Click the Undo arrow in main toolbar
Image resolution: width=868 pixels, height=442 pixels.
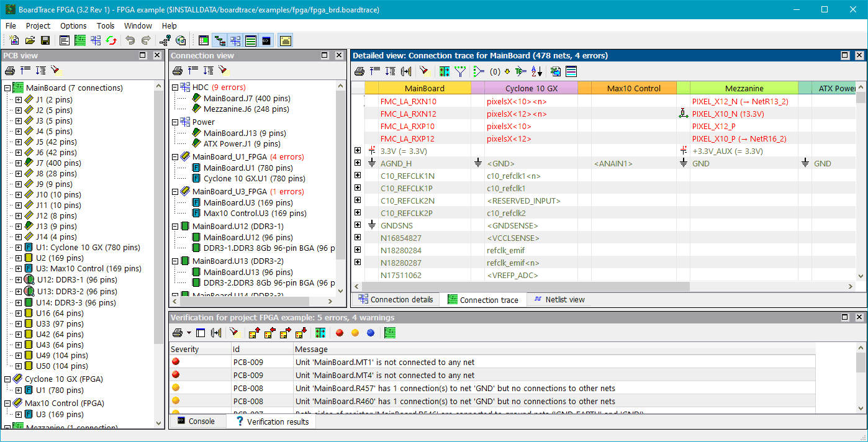click(130, 41)
